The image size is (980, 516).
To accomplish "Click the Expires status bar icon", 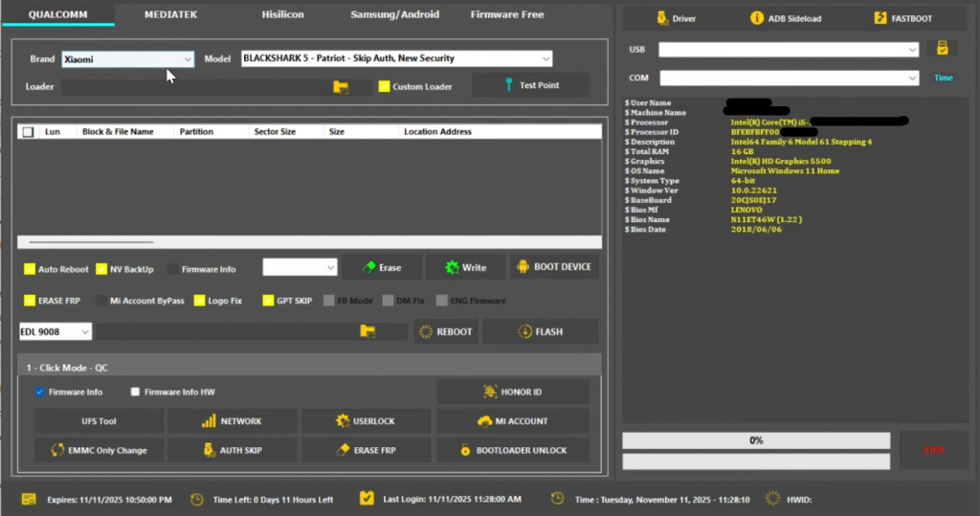I will (29, 499).
